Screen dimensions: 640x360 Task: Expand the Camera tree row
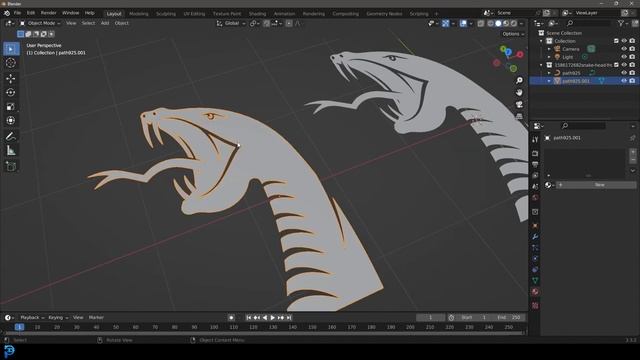coord(549,49)
